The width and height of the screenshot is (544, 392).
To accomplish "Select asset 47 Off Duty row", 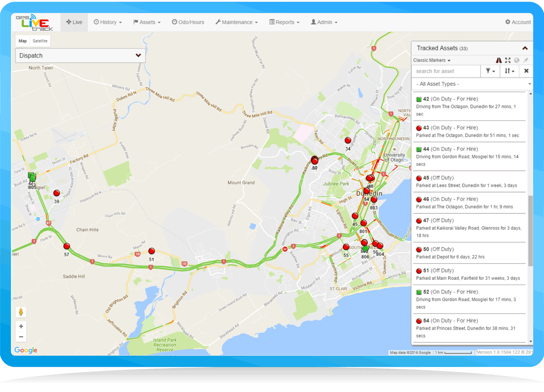I will (469, 227).
